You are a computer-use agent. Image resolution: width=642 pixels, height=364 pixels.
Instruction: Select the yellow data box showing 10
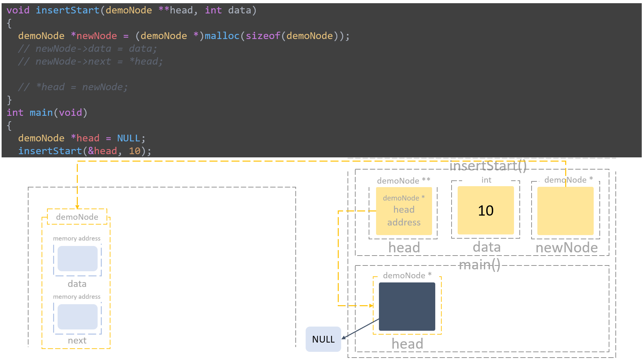[486, 210]
